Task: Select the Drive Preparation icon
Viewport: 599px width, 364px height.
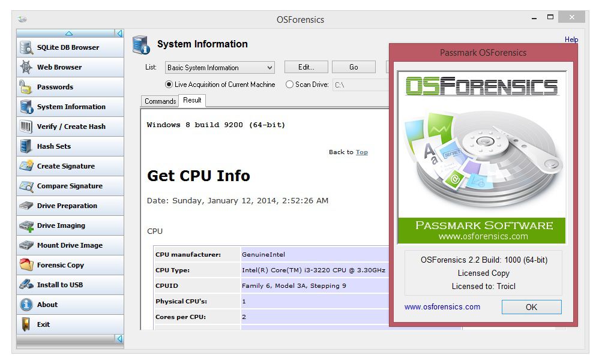Action: (x=26, y=206)
